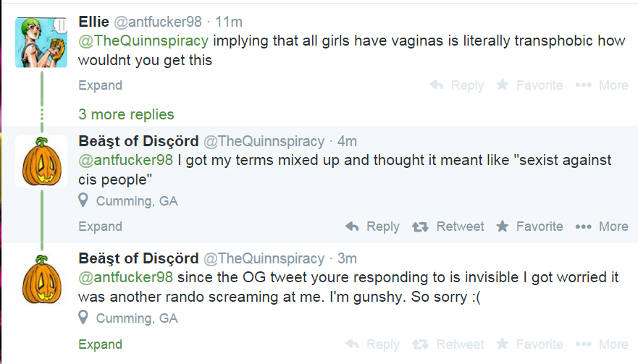Expand the 4m tweet from Beast of Discord
Viewport: 638px width, 364px height.
pyautogui.click(x=100, y=227)
